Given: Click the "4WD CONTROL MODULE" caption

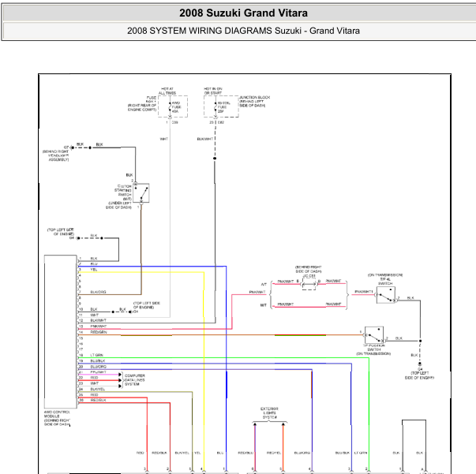Looking at the screenshot, I should tap(57, 419).
